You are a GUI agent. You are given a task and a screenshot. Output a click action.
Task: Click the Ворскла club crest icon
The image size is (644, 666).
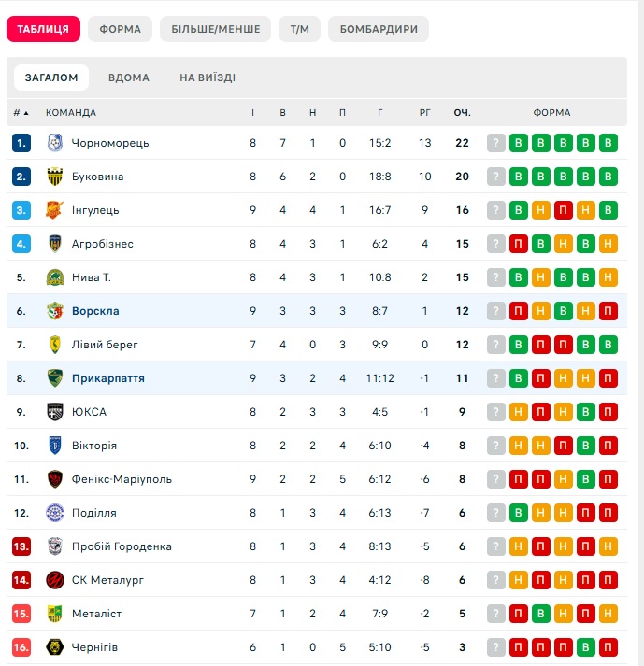tap(54, 311)
